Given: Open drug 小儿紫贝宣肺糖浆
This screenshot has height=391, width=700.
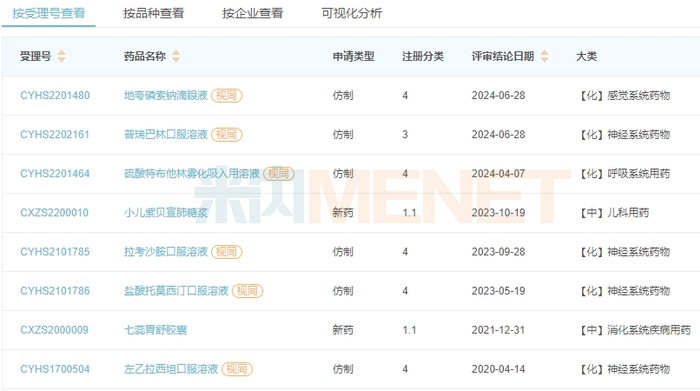Looking at the screenshot, I should tap(166, 212).
